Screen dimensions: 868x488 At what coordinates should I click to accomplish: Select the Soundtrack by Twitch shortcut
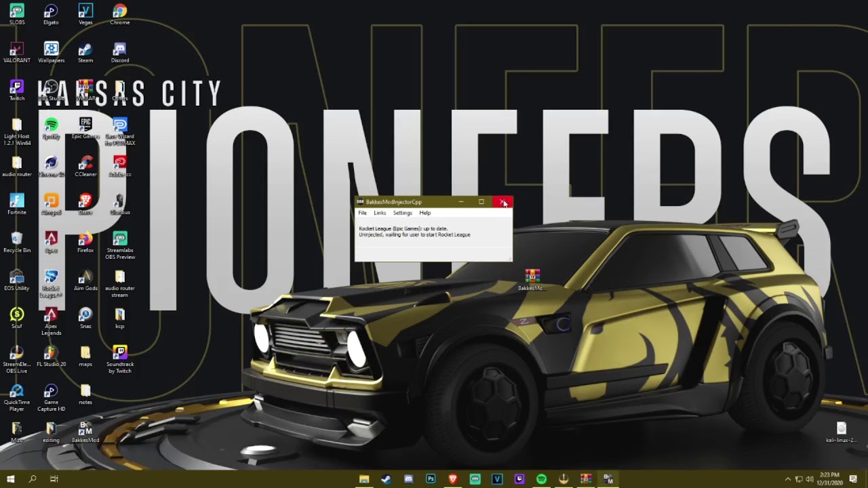coord(120,359)
